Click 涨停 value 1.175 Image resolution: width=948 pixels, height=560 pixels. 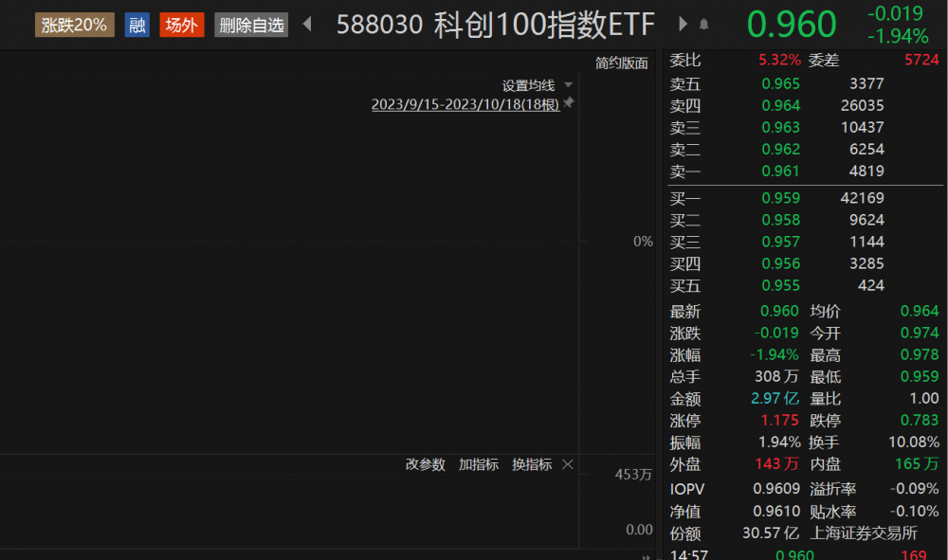(779, 420)
